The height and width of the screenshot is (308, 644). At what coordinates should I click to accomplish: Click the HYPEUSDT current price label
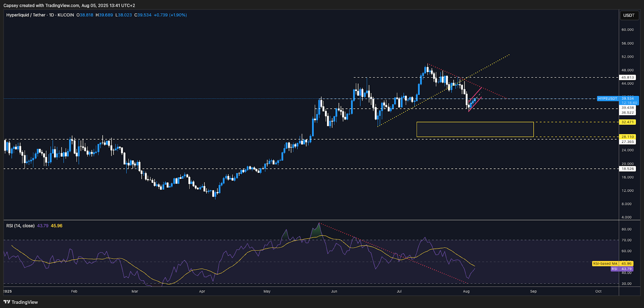tap(607, 99)
